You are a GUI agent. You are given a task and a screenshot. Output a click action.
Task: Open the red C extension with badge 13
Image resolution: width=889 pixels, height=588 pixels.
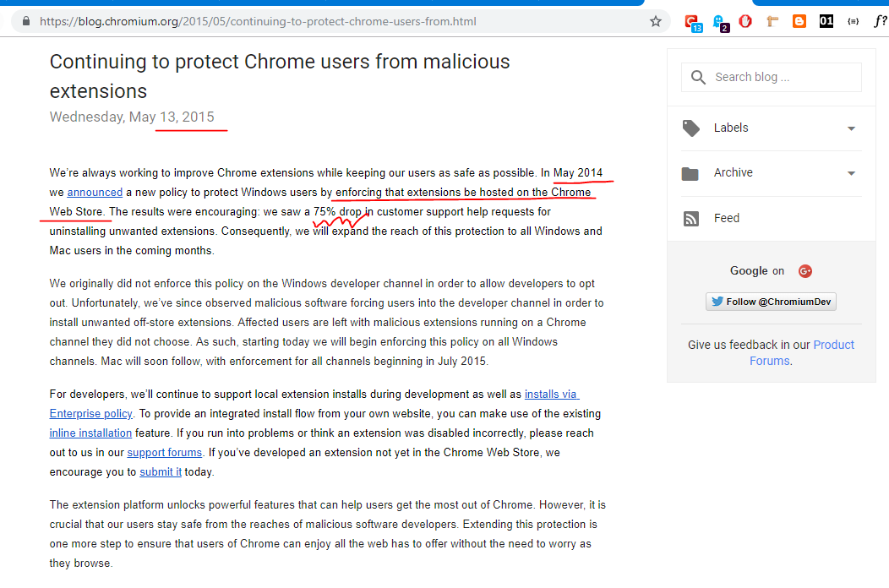[692, 23]
